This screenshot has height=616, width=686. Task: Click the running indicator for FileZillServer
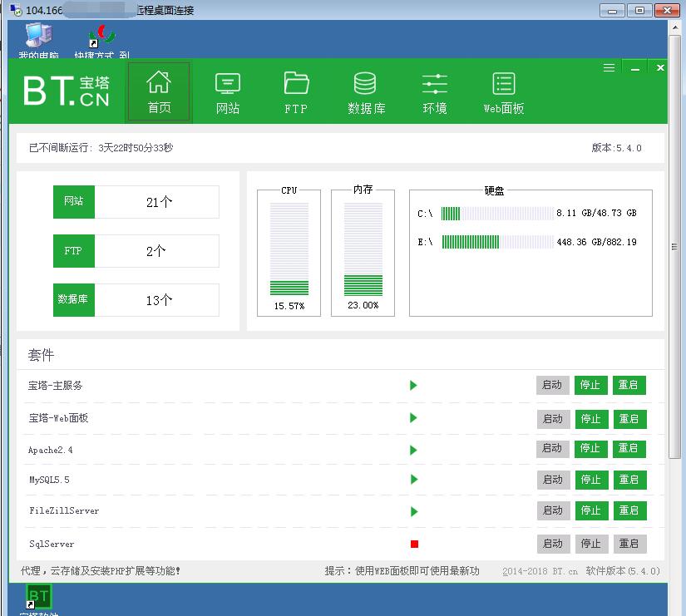(x=414, y=511)
